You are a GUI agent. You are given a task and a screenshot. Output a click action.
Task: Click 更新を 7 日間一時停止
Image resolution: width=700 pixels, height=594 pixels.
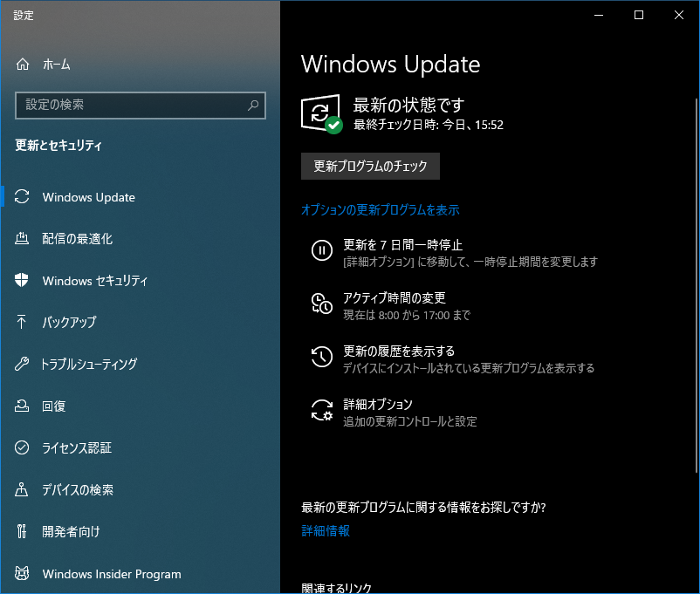(x=402, y=244)
